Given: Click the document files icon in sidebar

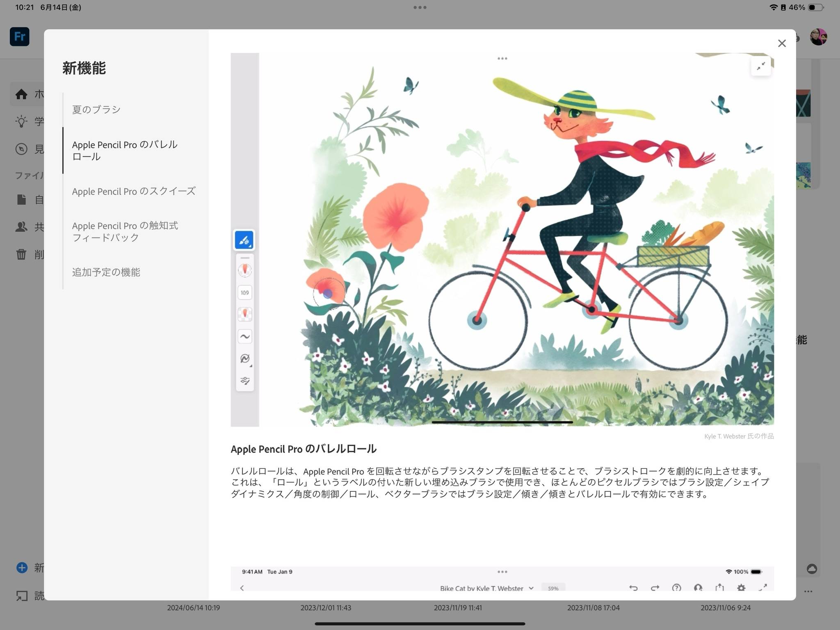Looking at the screenshot, I should point(21,200).
